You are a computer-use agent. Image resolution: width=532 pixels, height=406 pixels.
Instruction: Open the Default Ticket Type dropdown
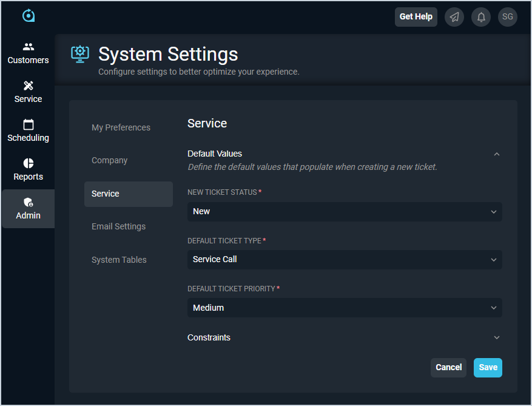(x=345, y=260)
